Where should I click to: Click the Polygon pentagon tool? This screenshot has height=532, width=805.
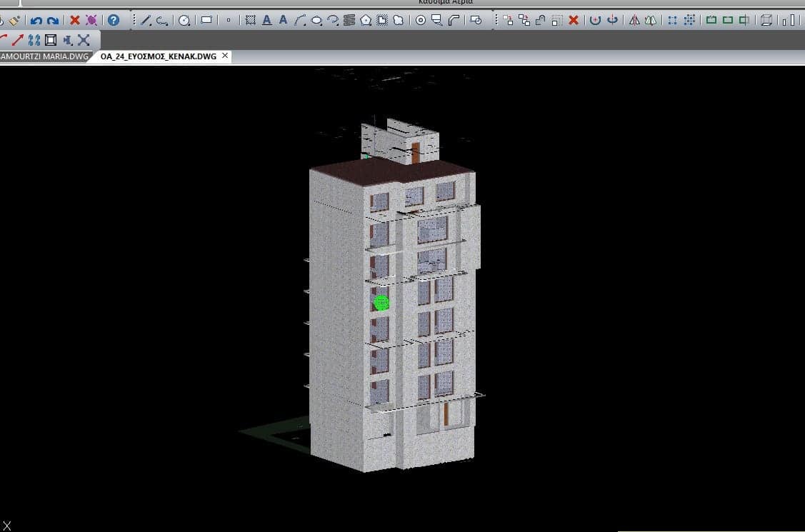point(366,20)
